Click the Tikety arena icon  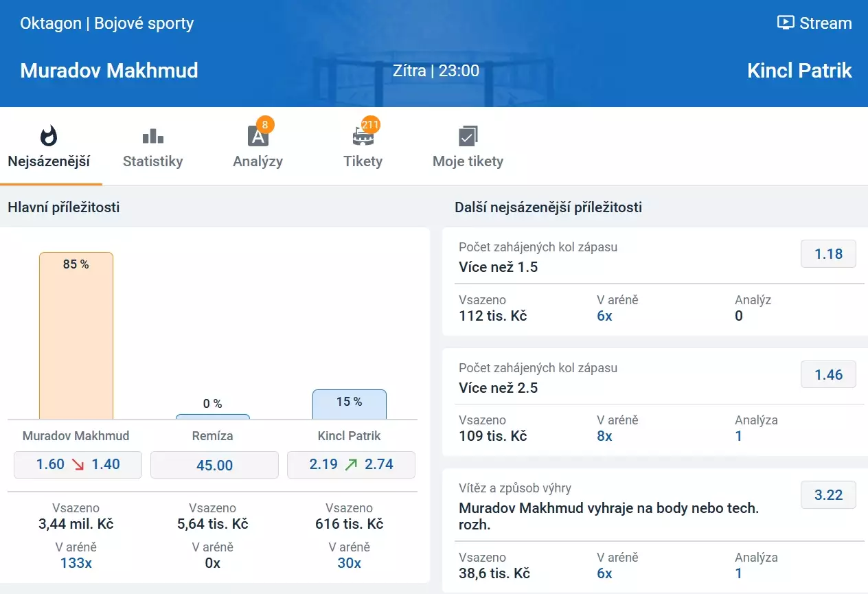click(363, 136)
